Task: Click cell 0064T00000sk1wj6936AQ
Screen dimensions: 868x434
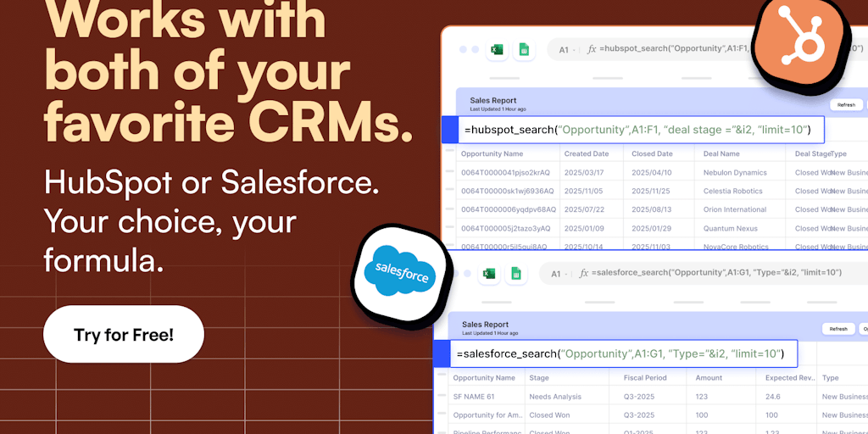Action: pos(507,191)
